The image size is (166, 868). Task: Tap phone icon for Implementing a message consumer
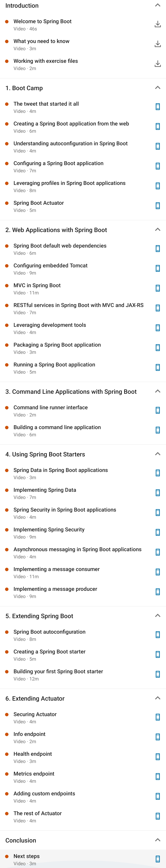(x=158, y=572)
